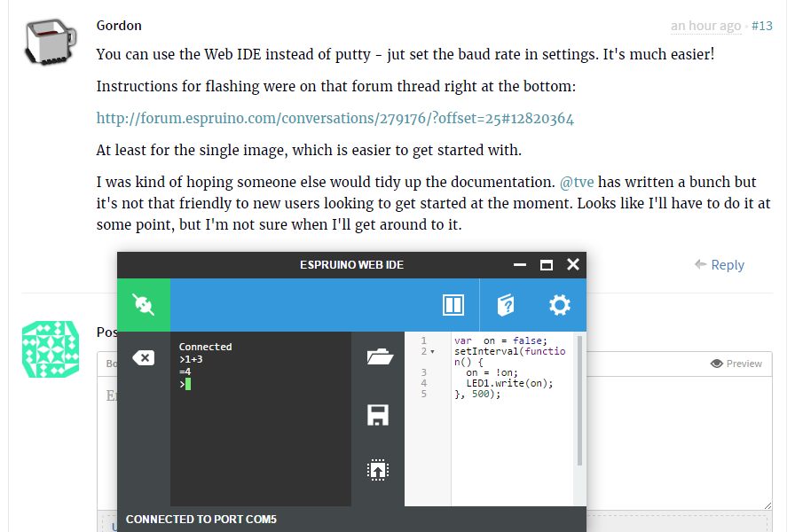This screenshot has height=532, width=795.
Task: Open the help book icon in Espruino IDE
Action: tap(506, 305)
